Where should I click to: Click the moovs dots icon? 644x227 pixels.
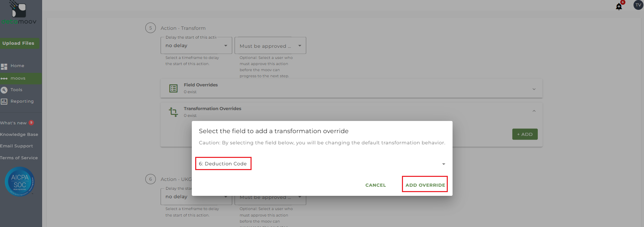(x=4, y=79)
